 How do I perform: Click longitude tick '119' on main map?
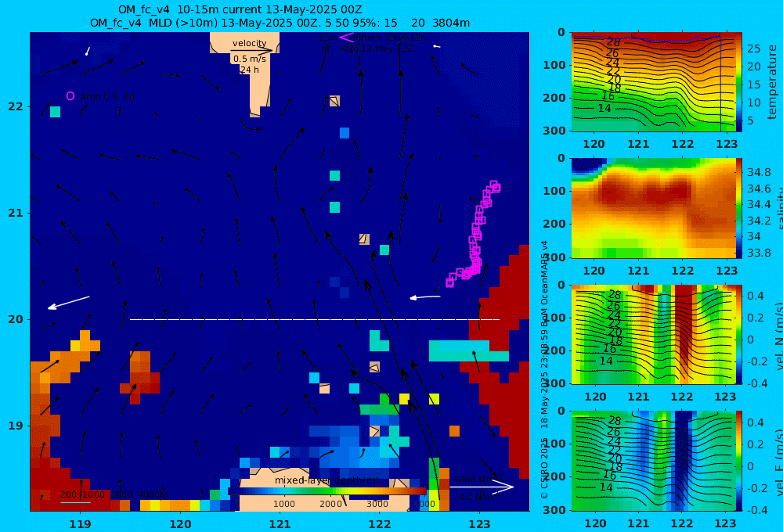[80, 524]
